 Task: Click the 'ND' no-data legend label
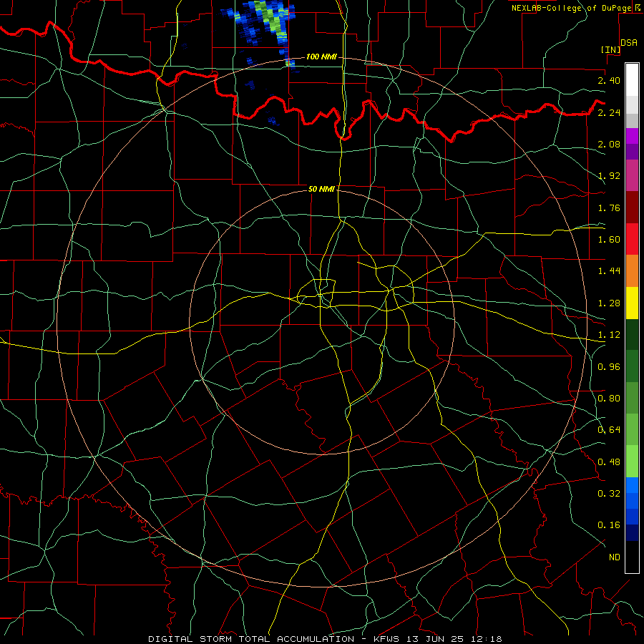pyautogui.click(x=615, y=557)
